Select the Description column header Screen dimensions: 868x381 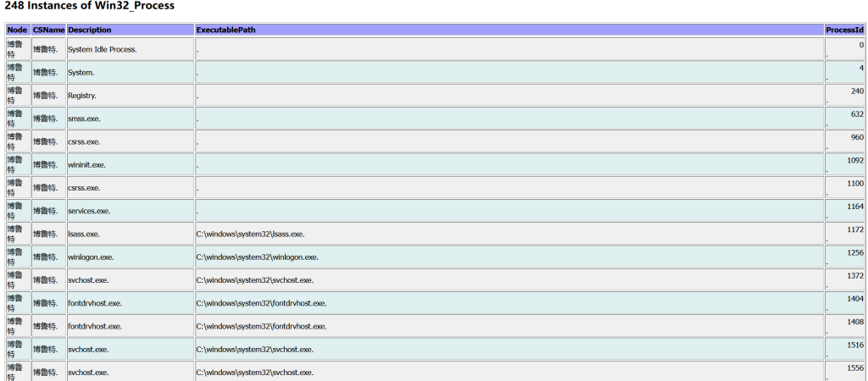pyautogui.click(x=90, y=30)
